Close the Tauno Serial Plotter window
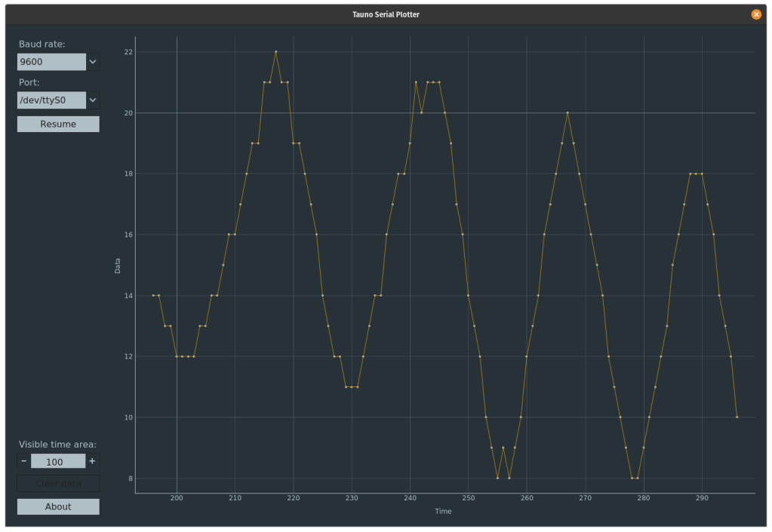The width and height of the screenshot is (772, 532). click(756, 14)
